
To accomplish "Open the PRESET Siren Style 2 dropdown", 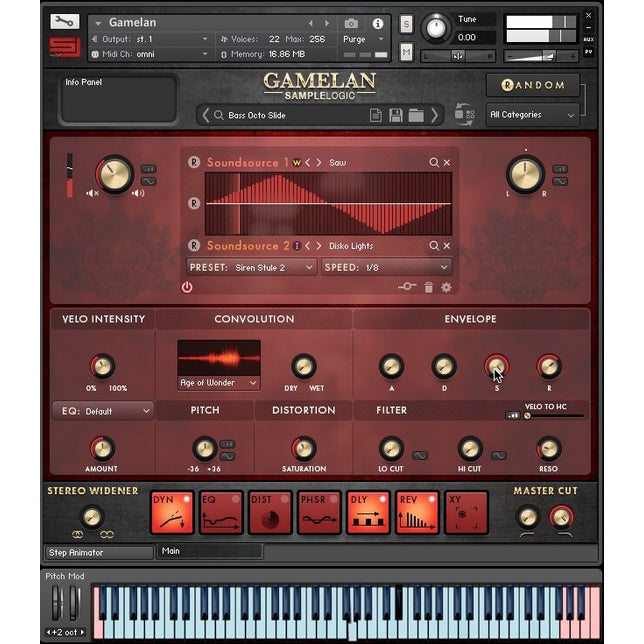I will 251,267.
